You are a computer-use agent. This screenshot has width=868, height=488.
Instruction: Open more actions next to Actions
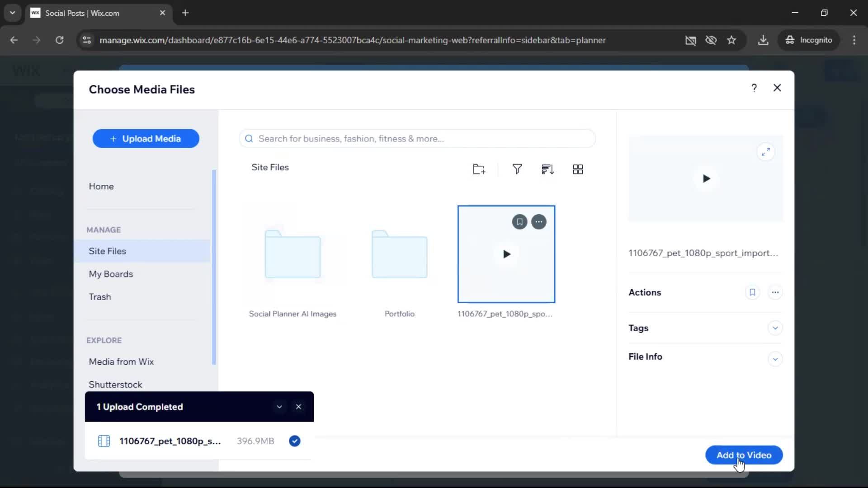[x=775, y=292]
